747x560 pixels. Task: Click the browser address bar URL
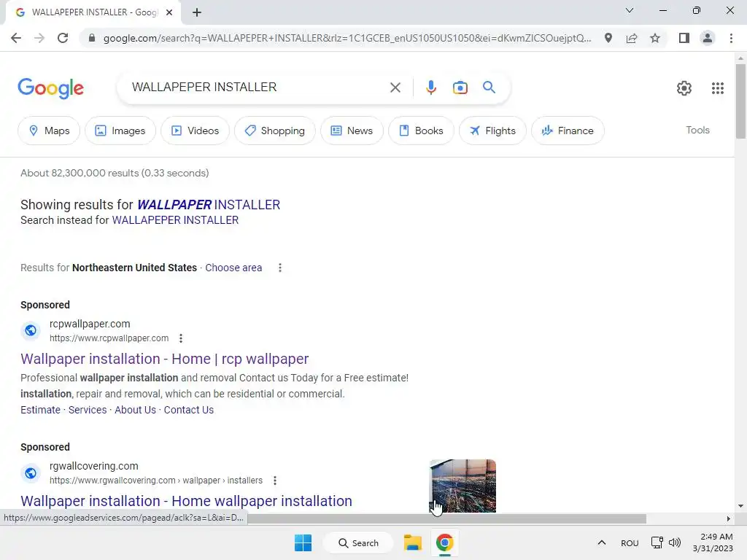(347, 38)
